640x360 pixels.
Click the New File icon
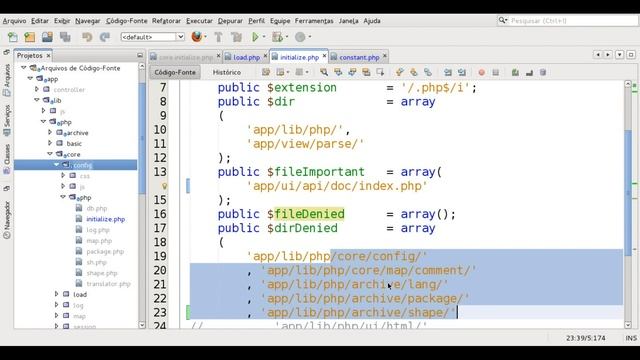click(x=13, y=37)
